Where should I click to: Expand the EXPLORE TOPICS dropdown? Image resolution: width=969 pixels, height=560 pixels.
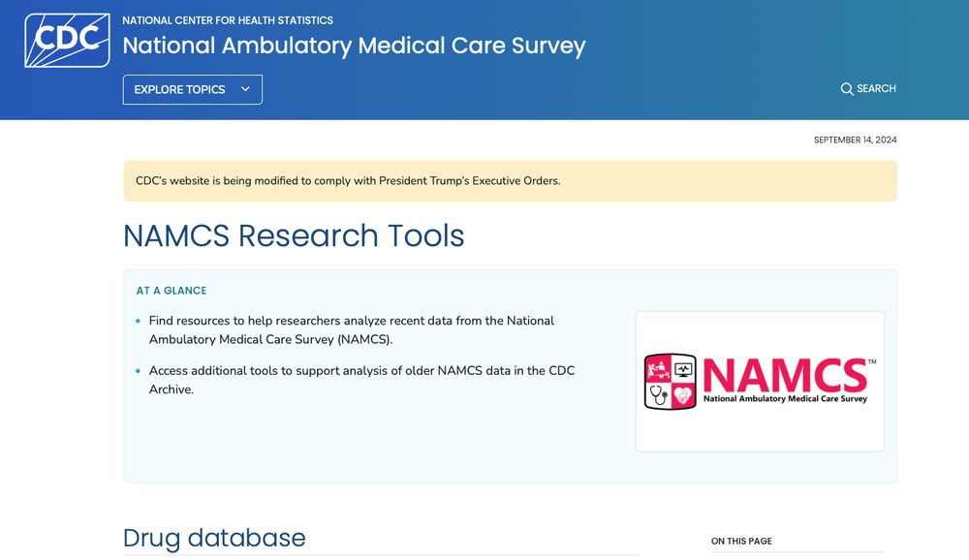click(x=192, y=89)
